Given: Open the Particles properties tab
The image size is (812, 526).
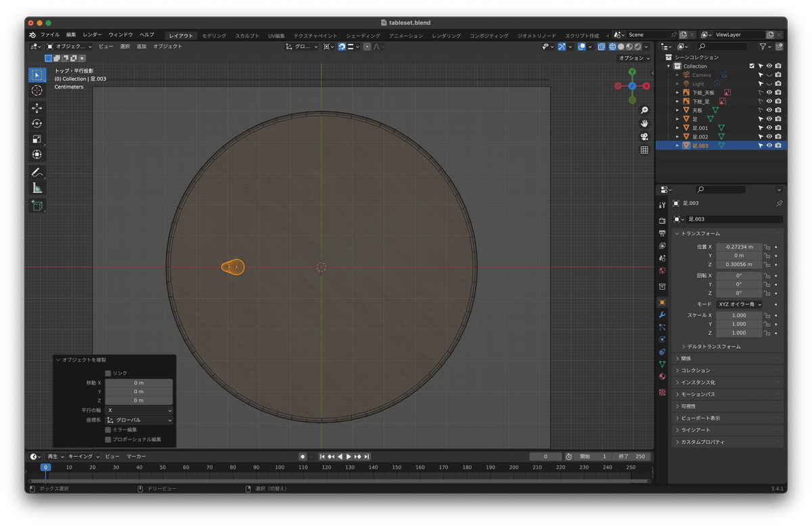Looking at the screenshot, I should pos(662,327).
